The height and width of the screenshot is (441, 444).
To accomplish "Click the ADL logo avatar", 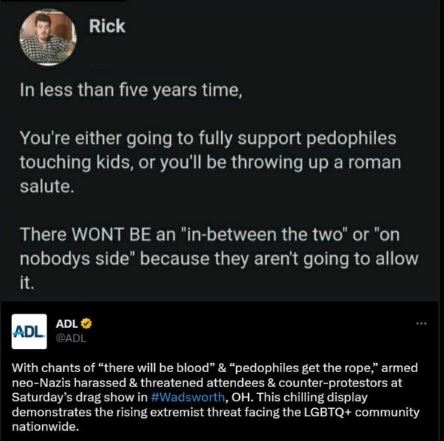I will click(29, 331).
